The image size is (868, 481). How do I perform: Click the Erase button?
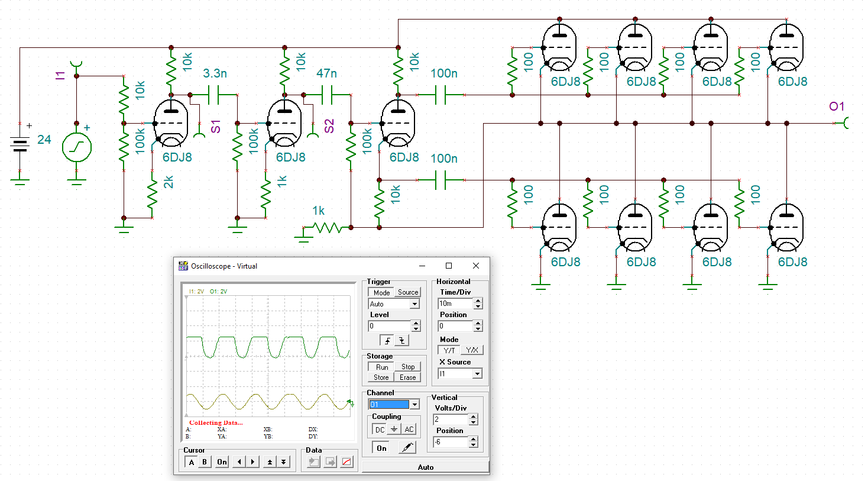coord(408,377)
